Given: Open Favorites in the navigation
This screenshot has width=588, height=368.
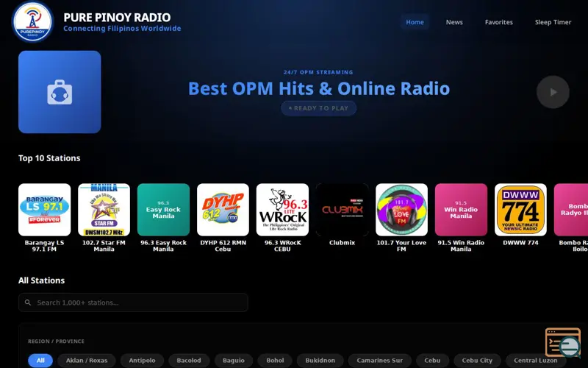Looking at the screenshot, I should 499,22.
